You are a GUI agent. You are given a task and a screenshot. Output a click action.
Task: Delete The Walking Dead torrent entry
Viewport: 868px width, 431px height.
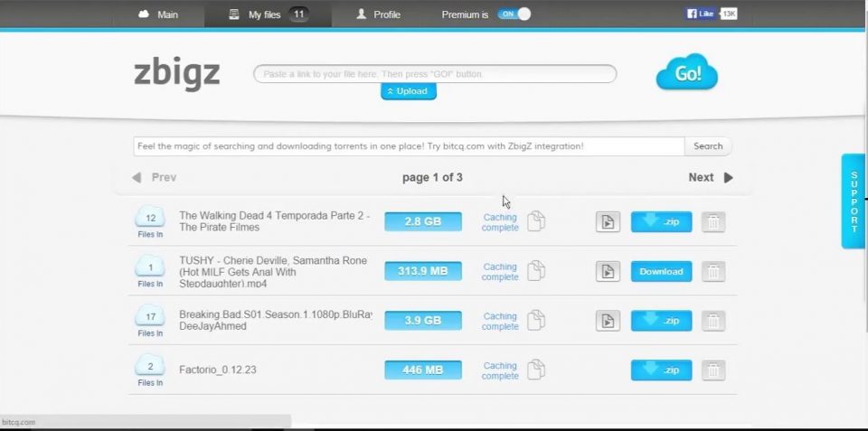(x=713, y=222)
